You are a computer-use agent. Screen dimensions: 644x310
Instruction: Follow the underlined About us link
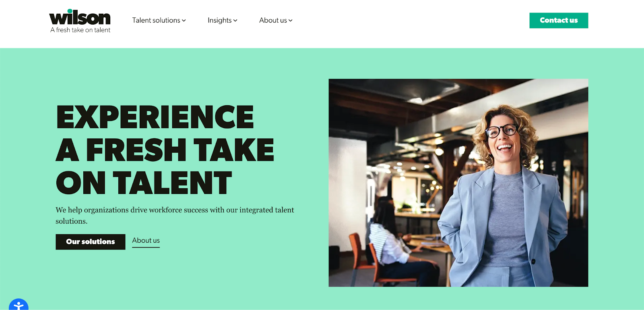pos(146,241)
